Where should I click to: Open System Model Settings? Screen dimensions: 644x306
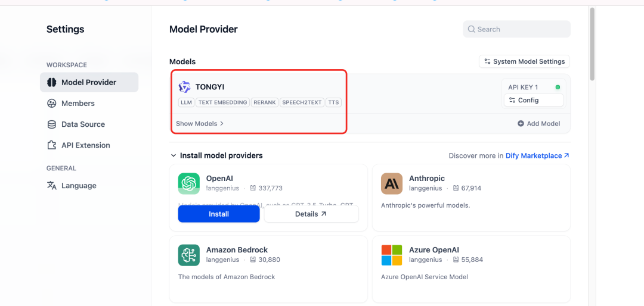(524, 61)
